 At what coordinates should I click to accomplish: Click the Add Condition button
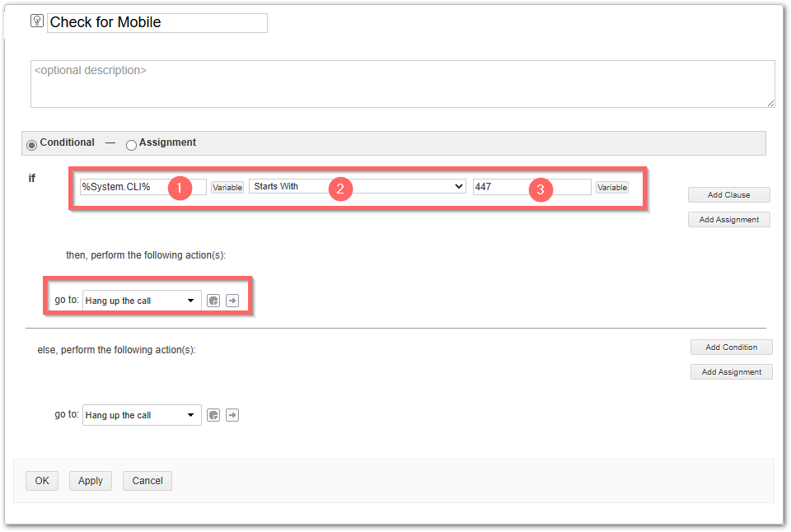(x=731, y=347)
